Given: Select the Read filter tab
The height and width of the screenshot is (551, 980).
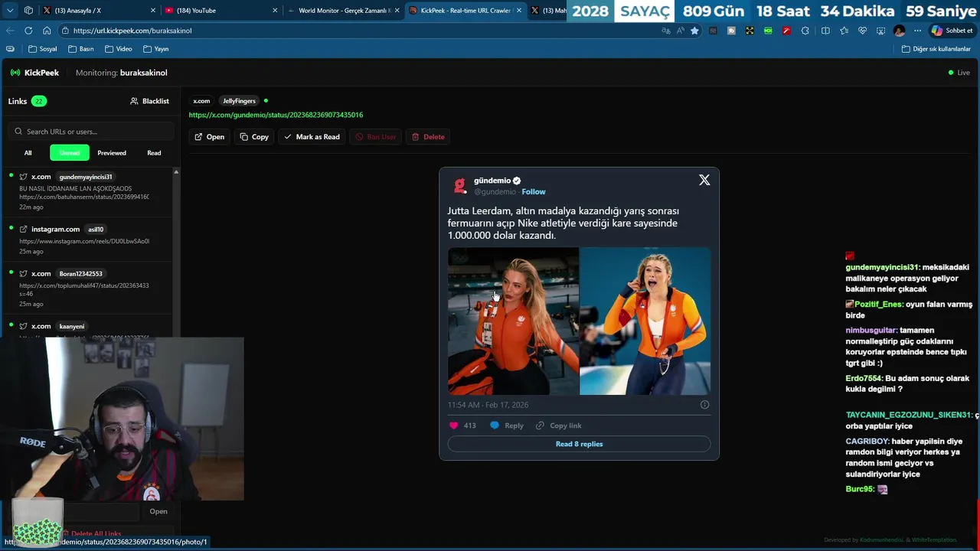Looking at the screenshot, I should [x=154, y=153].
